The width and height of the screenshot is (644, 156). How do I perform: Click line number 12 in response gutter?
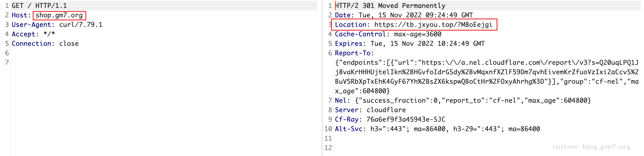[328, 148]
